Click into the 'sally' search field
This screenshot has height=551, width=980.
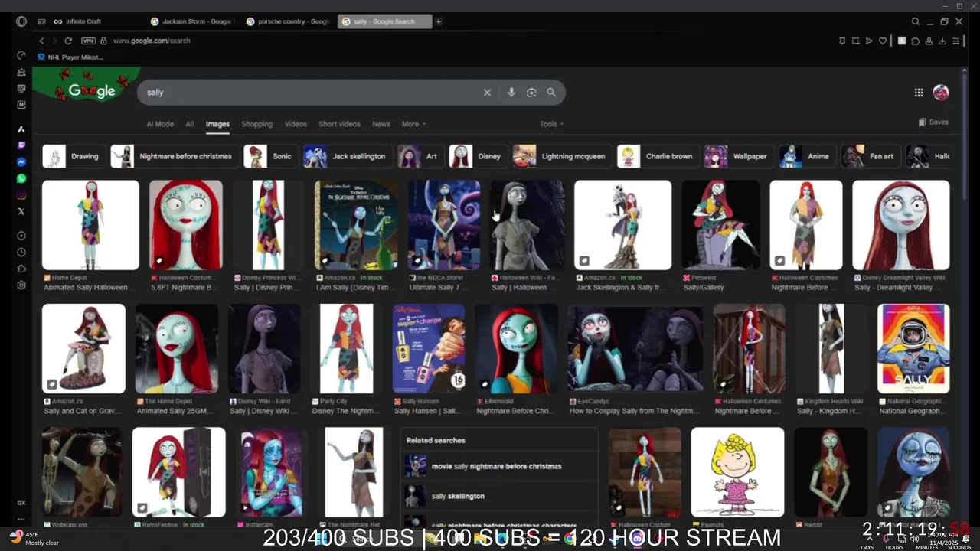tap(310, 93)
